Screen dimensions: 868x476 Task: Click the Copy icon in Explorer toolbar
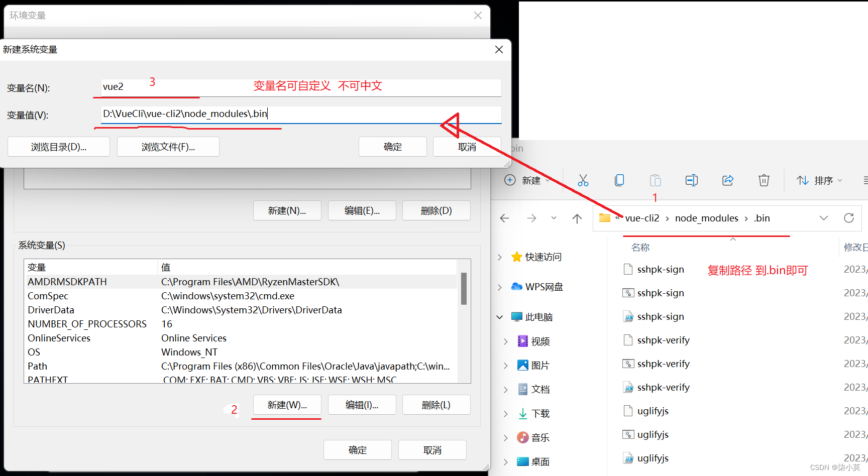619,180
